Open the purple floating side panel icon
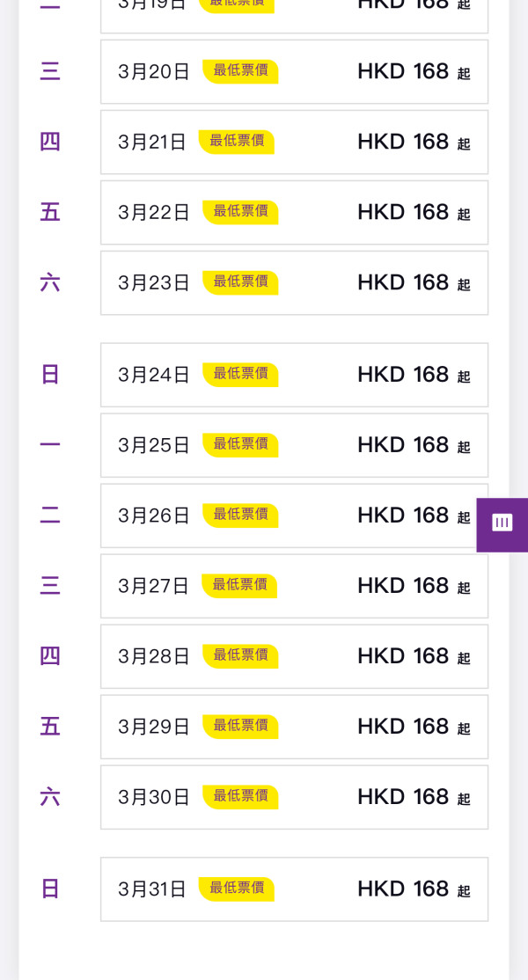Image resolution: width=528 pixels, height=980 pixels. click(x=502, y=524)
